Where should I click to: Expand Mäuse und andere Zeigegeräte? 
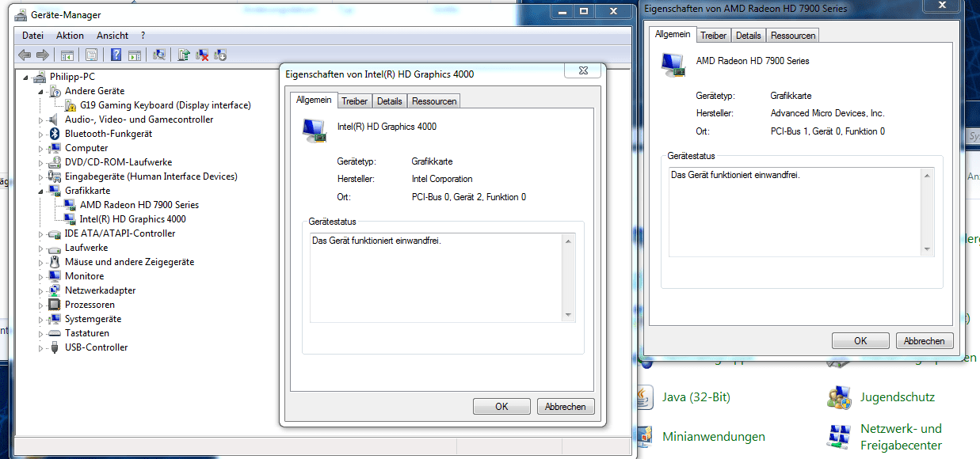(41, 263)
